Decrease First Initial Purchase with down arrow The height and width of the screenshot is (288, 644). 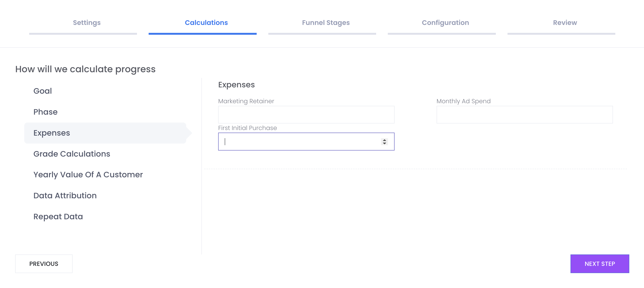click(x=384, y=144)
